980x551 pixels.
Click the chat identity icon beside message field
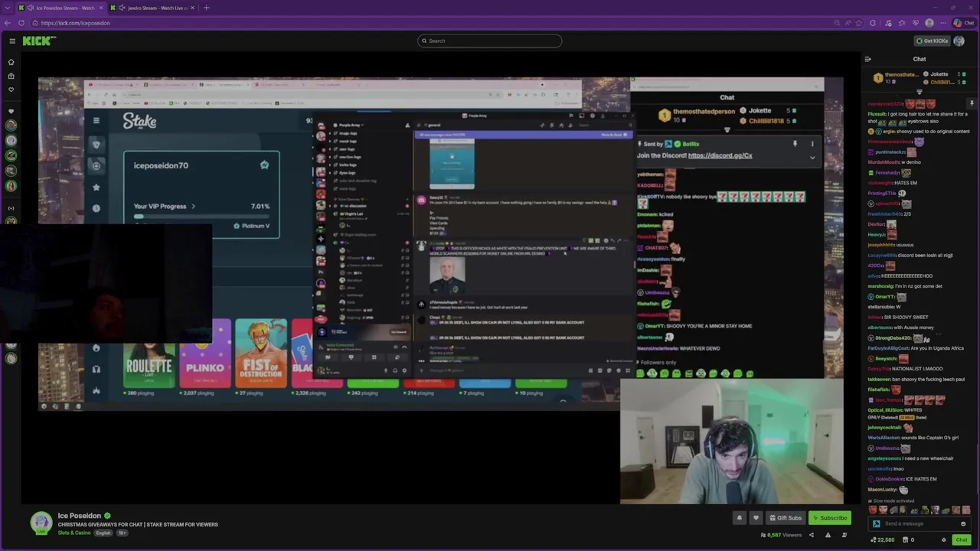pyautogui.click(x=876, y=523)
